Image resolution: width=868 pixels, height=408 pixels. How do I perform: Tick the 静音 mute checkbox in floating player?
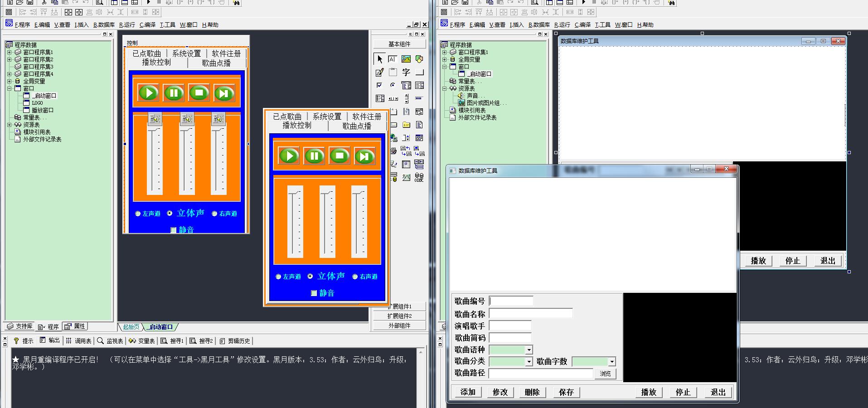click(314, 293)
